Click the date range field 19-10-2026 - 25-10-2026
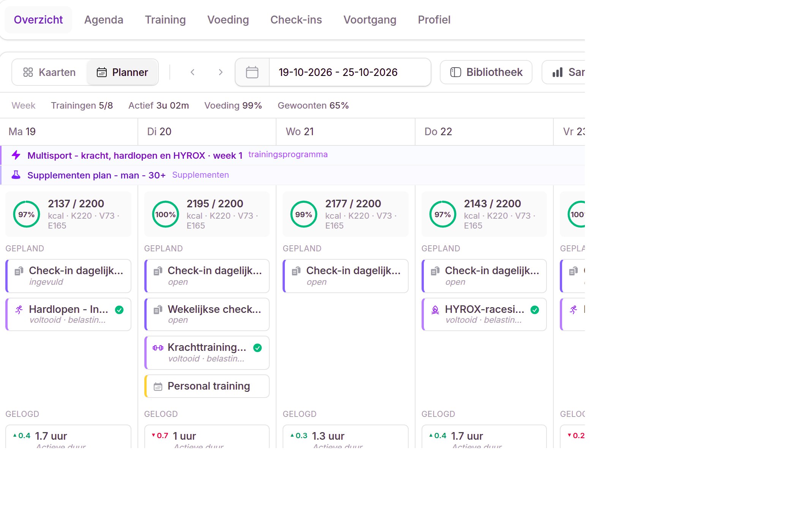 click(x=349, y=72)
